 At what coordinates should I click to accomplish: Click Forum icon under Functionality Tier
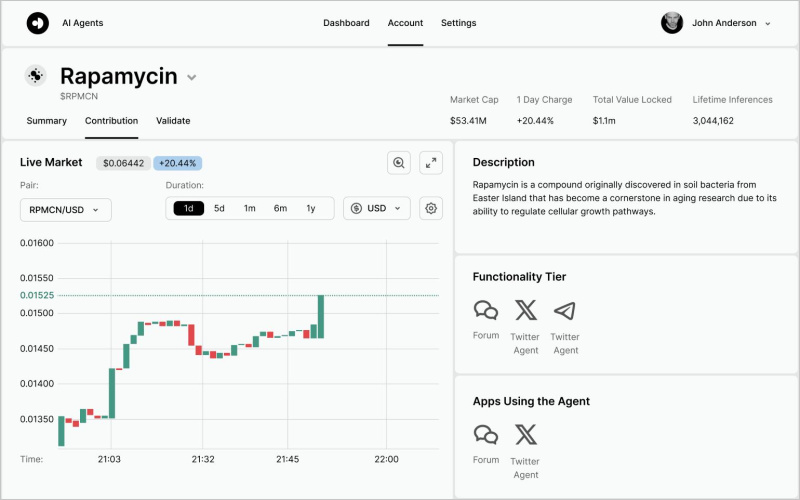[486, 311]
